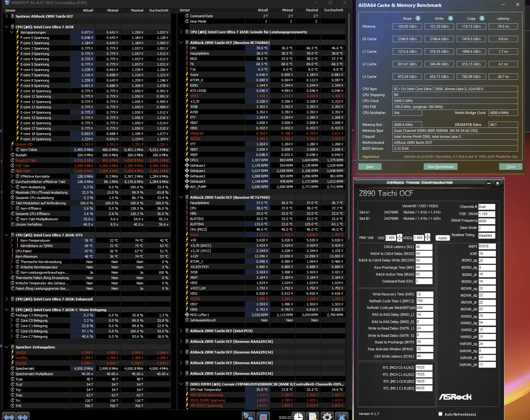This screenshot has width=530, height=420.
Task: Click Save button in AIDA64 benchmark
Action: click(x=370, y=167)
